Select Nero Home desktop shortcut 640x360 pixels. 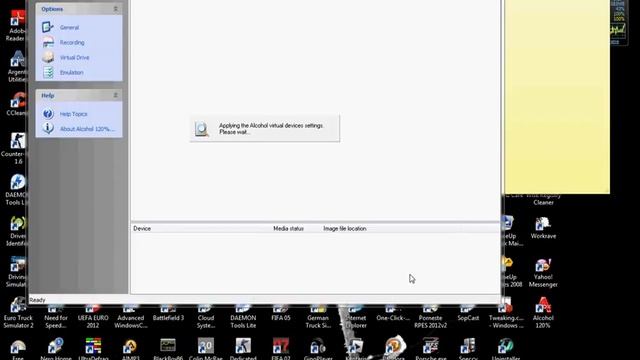(x=56, y=349)
